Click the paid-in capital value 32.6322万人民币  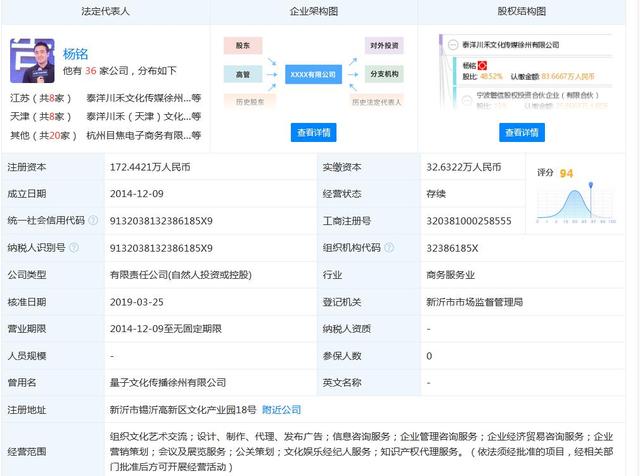click(x=464, y=167)
